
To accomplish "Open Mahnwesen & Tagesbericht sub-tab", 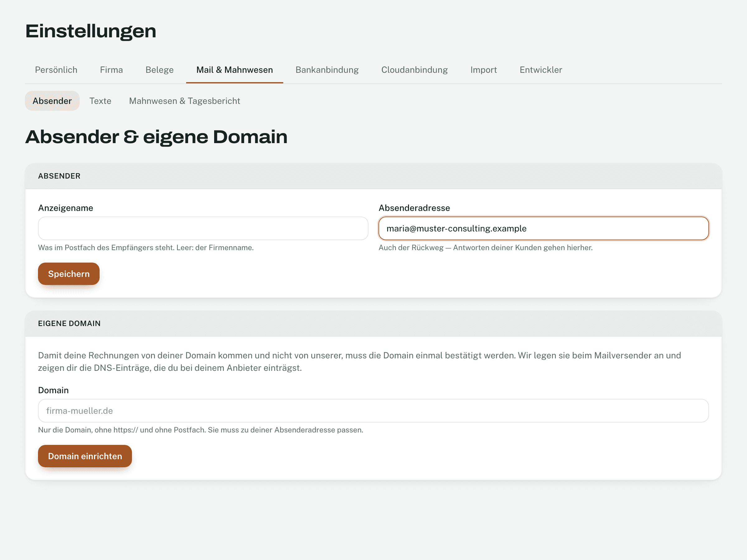I will point(184,101).
